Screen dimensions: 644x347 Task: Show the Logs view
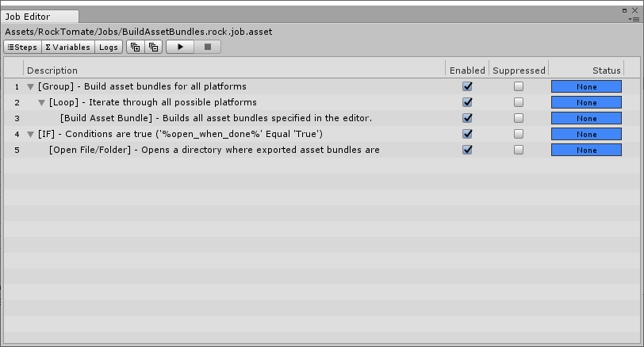(x=109, y=48)
